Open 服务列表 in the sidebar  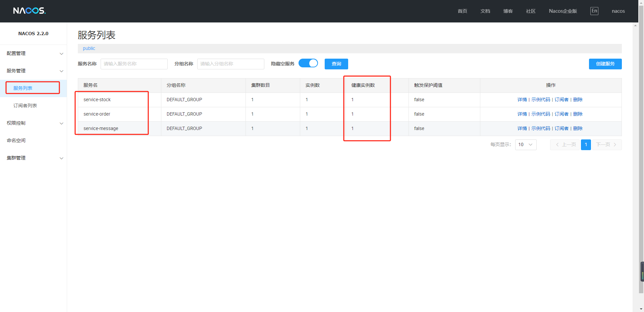coord(23,88)
